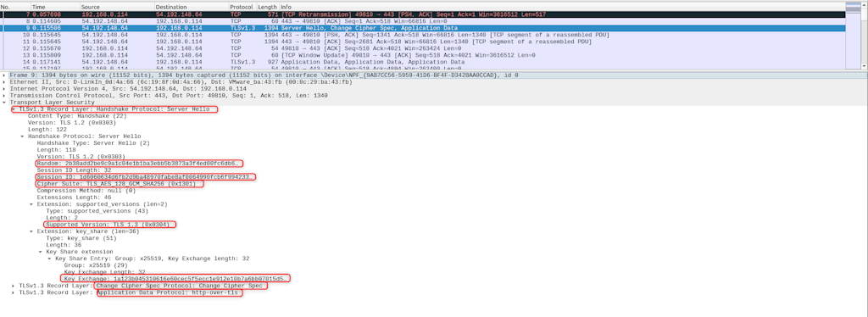Collapse Key Share Entry: Group x25519 node
Viewport: 868px width, 317px height.
pos(48,259)
